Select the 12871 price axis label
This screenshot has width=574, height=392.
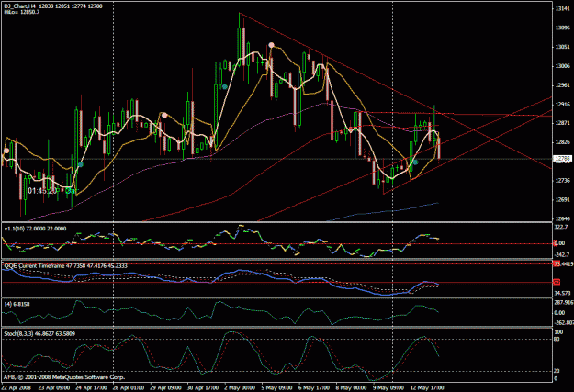(562, 123)
